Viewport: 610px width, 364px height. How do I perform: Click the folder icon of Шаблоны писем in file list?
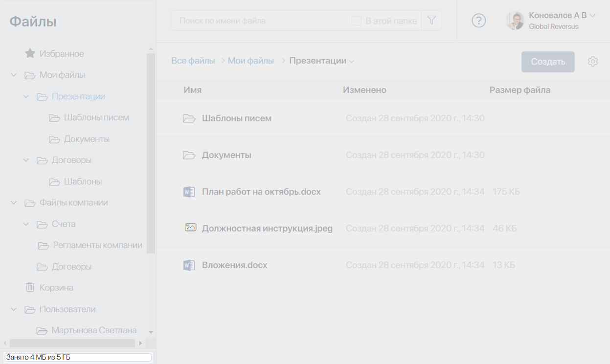pyautogui.click(x=189, y=118)
